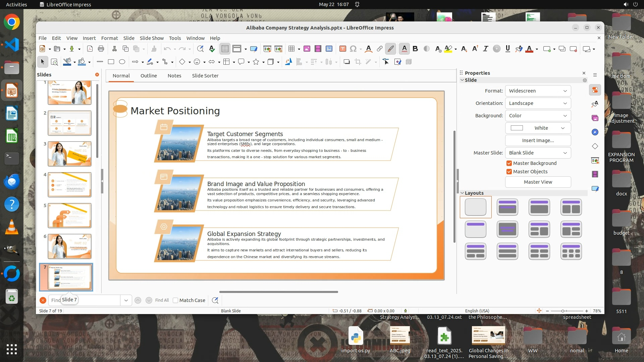Select slide 4 thumbnail in Slides panel
The width and height of the screenshot is (644, 362).
click(x=69, y=185)
